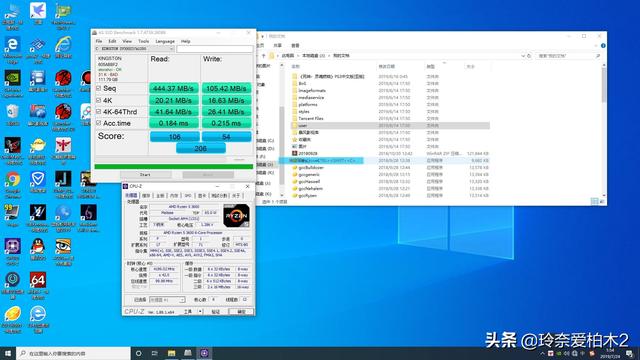This screenshot has width=640, height=360.
Task: Click the Start button in AS SSD
Action: 145,175
